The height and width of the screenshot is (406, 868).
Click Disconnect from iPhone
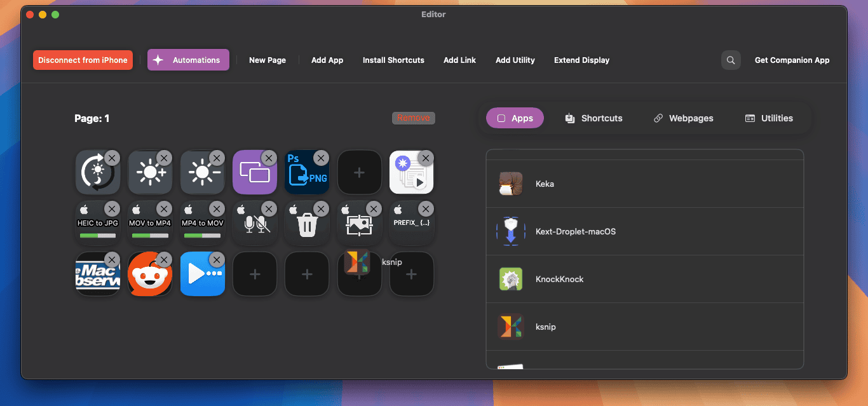pyautogui.click(x=83, y=60)
